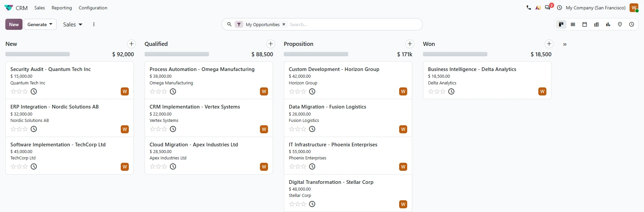Switch to Kanban view
This screenshot has width=644, height=212.
pyautogui.click(x=561, y=24)
